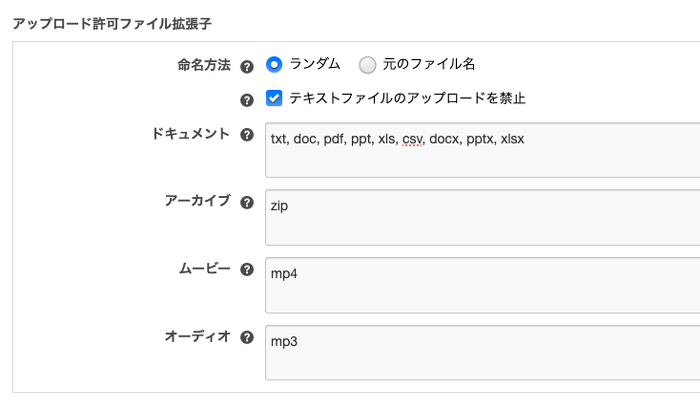This screenshot has width=700, height=411.
Task: Click the 命名方法 field label
Action: point(203,65)
